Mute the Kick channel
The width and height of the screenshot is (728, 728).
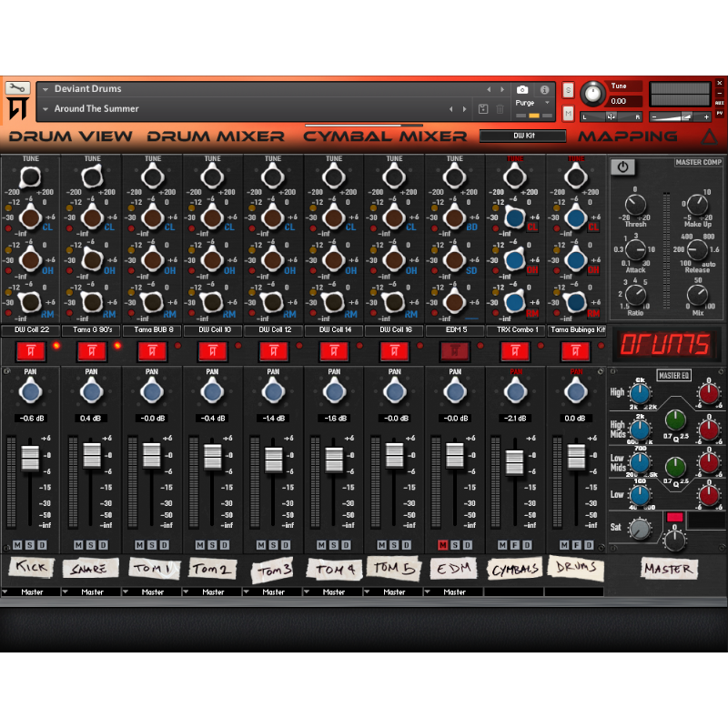[17, 544]
